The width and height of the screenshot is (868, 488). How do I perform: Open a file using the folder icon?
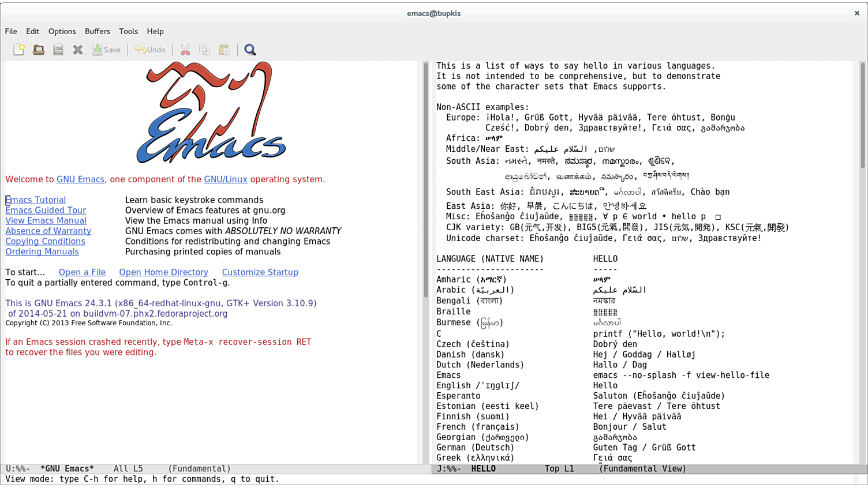[39, 50]
